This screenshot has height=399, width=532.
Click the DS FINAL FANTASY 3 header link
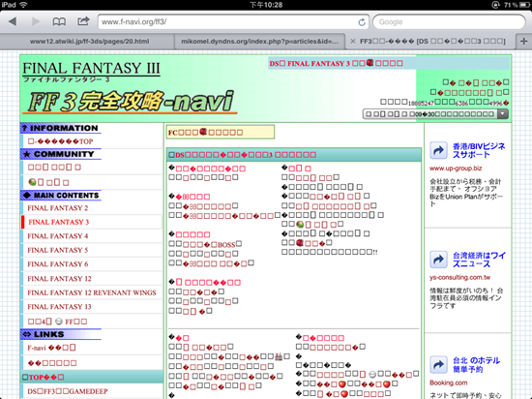[337, 63]
